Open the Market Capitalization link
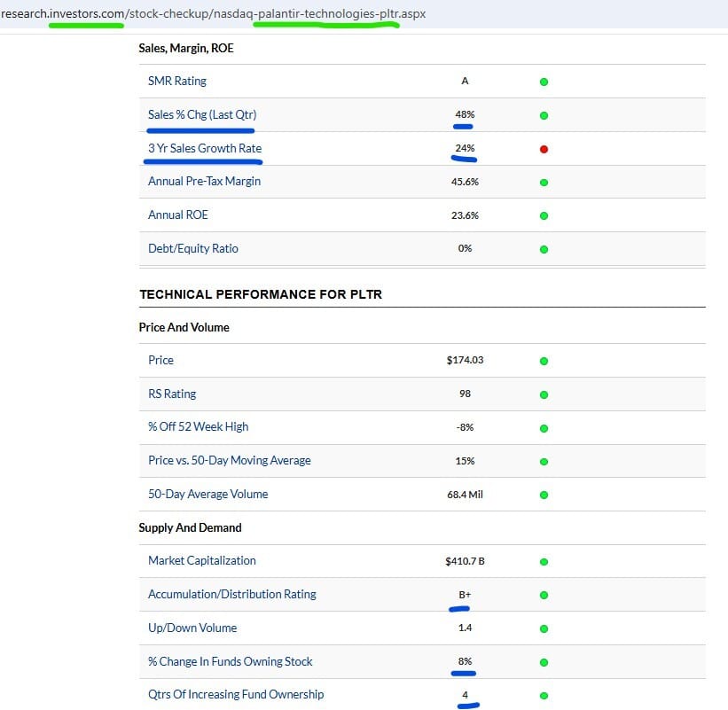The height and width of the screenshot is (710, 728). click(x=202, y=560)
